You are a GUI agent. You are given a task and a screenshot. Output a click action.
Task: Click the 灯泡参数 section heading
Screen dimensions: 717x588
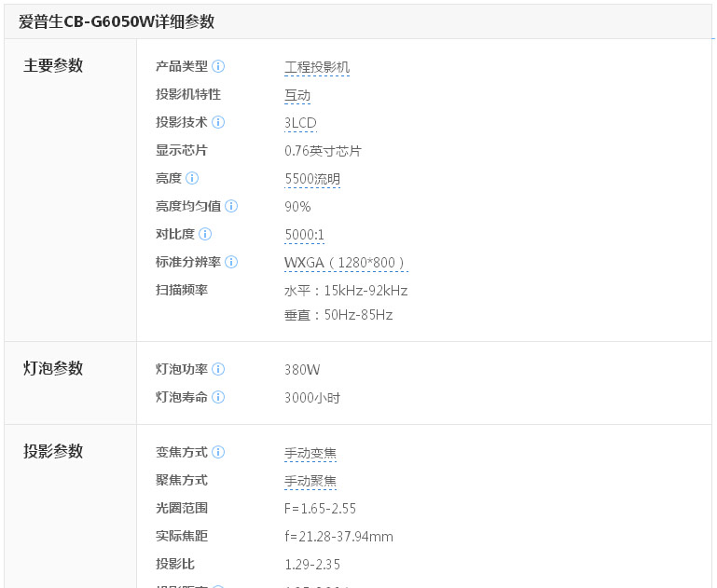(x=53, y=368)
